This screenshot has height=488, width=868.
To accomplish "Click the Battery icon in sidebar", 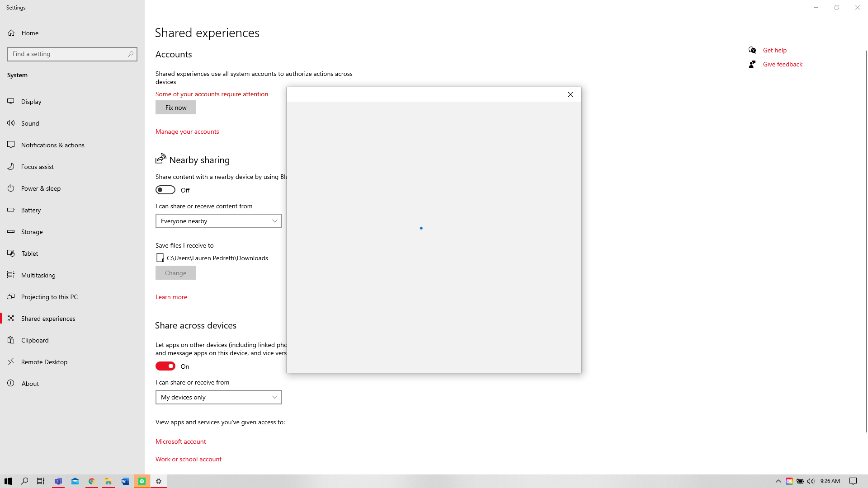I will pyautogui.click(x=11, y=210).
